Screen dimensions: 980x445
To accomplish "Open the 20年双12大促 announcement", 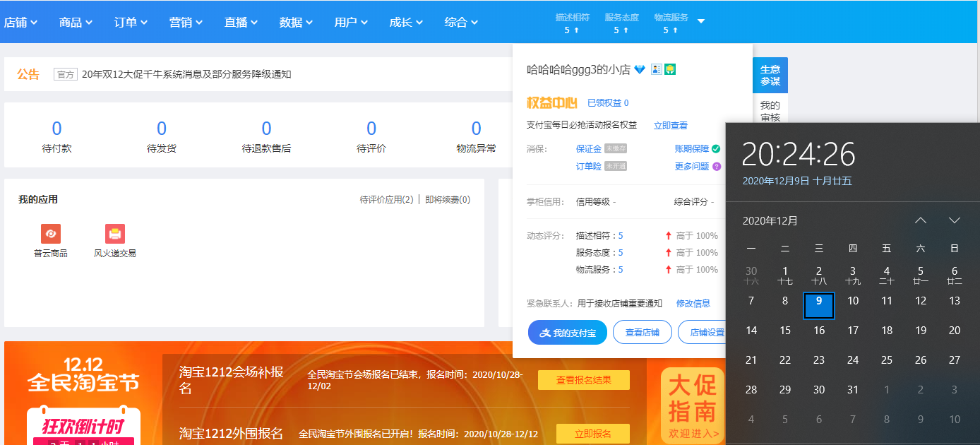I will coord(186,74).
